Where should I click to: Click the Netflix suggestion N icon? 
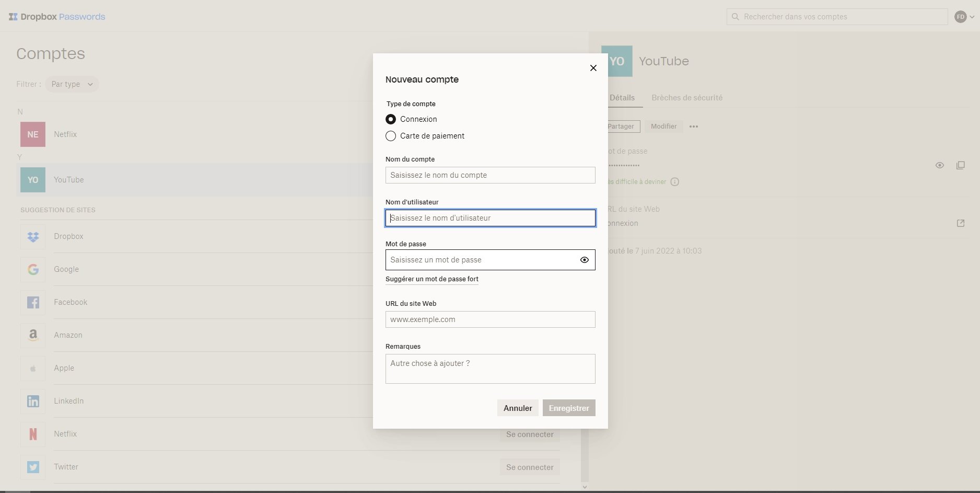point(33,434)
